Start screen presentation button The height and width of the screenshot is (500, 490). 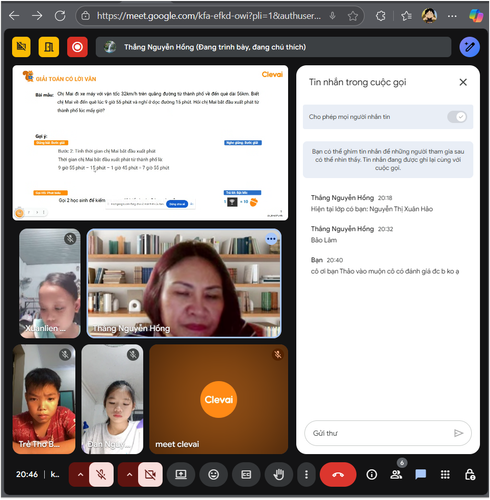(x=181, y=474)
